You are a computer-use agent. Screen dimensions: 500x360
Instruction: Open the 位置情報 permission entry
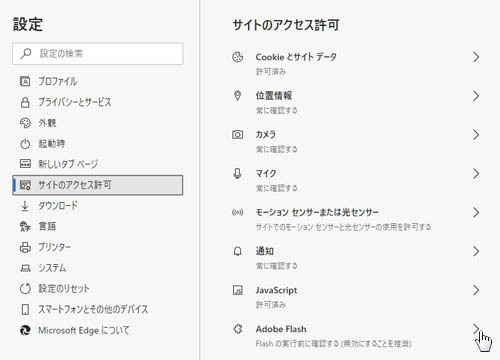(356, 102)
